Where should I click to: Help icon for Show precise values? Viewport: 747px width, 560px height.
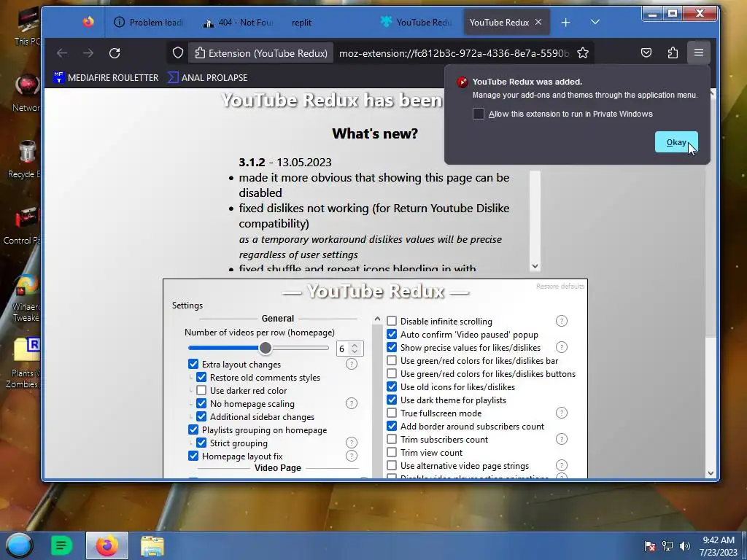(x=562, y=348)
